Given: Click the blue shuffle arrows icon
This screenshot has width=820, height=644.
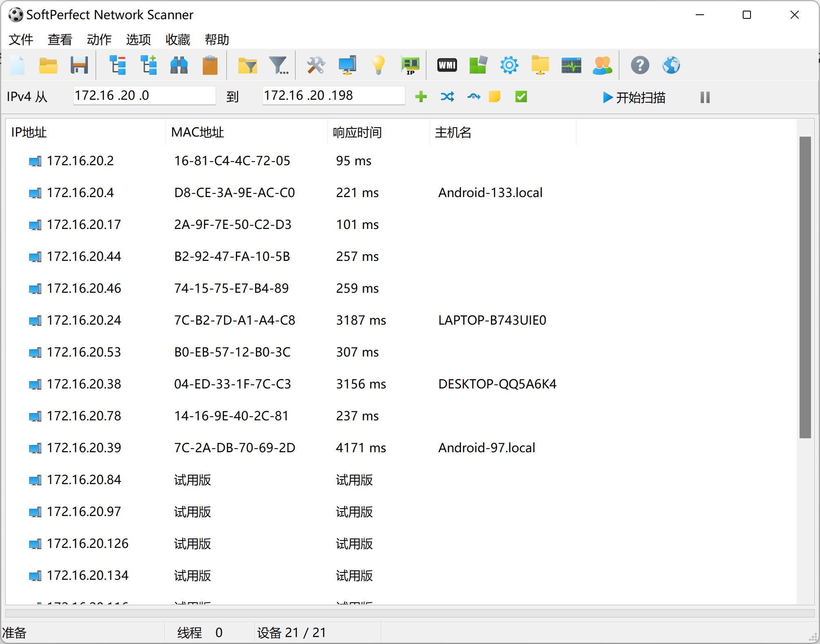Looking at the screenshot, I should (447, 97).
